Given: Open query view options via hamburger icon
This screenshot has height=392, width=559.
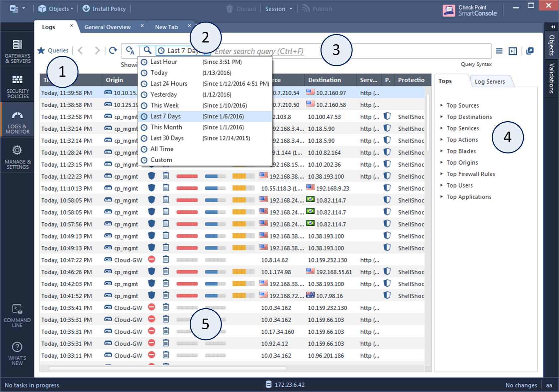Looking at the screenshot, I should click(499, 51).
